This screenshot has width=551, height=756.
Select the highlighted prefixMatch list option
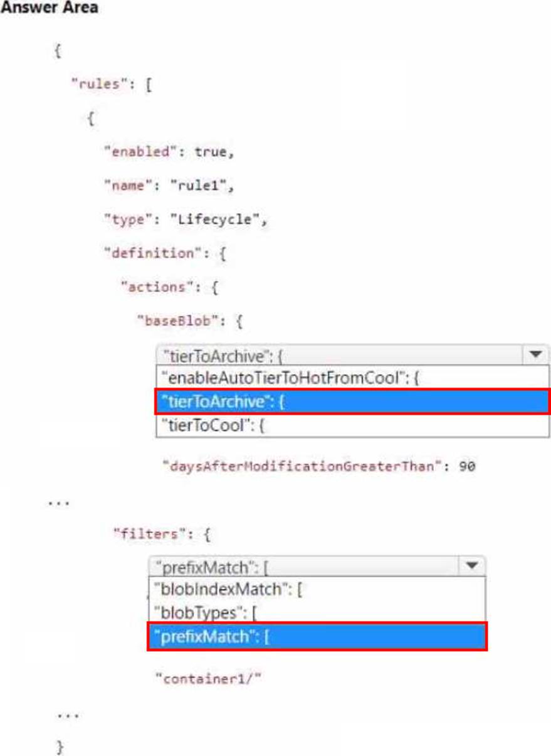[x=317, y=636]
